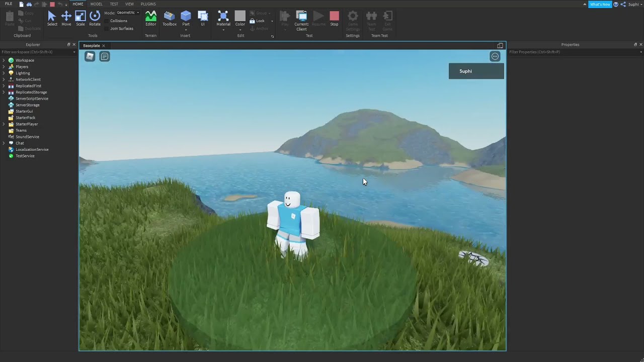Click the share icon near username
Viewport: 644px width, 362px height.
click(x=623, y=4)
